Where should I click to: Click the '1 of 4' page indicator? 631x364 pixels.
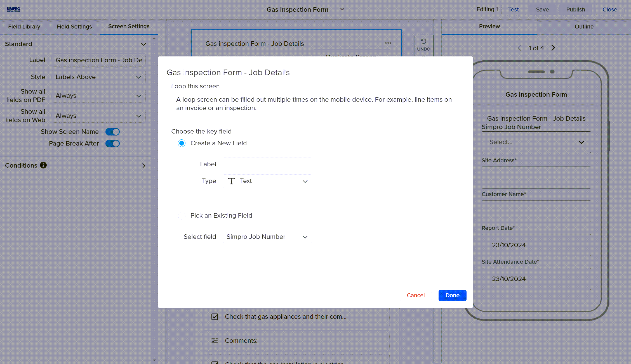(x=536, y=48)
